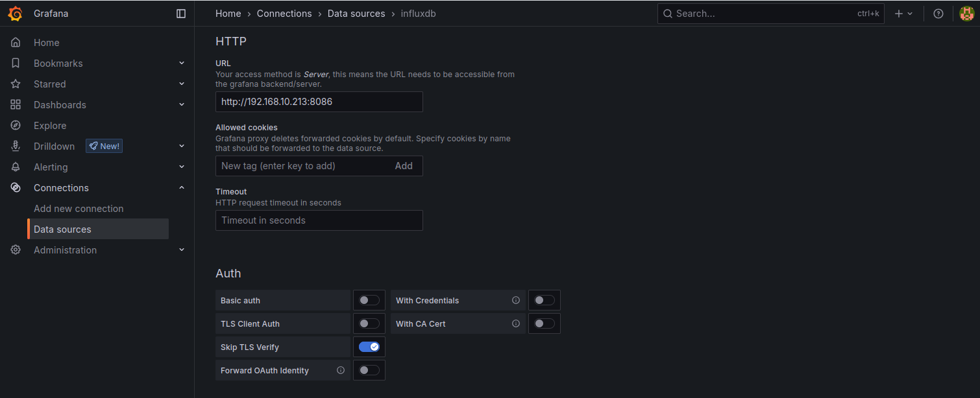
Task: Open Home in the sidebar menu
Action: click(x=47, y=43)
